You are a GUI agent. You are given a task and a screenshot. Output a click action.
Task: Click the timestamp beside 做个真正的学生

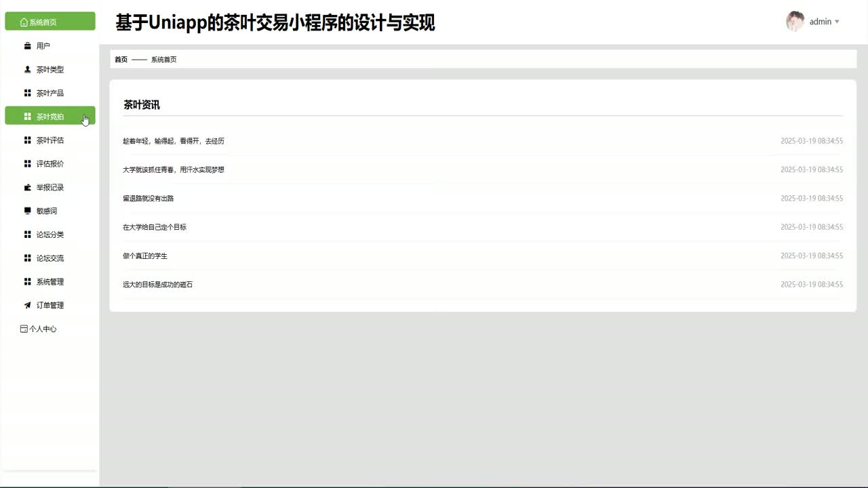(x=812, y=256)
